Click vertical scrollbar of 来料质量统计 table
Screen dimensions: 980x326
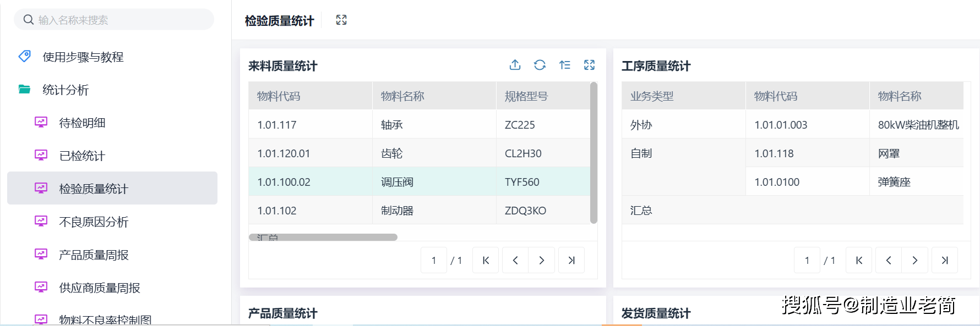(594, 153)
